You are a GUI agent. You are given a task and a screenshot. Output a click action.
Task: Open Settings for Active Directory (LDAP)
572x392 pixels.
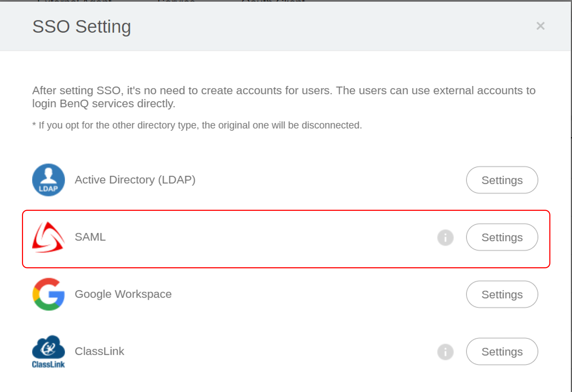(502, 180)
